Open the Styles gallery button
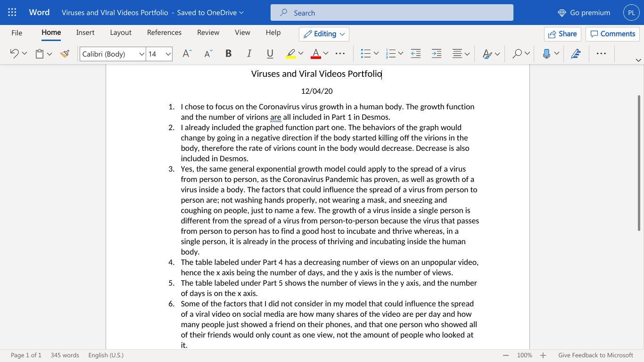644x362 pixels. pyautogui.click(x=487, y=54)
